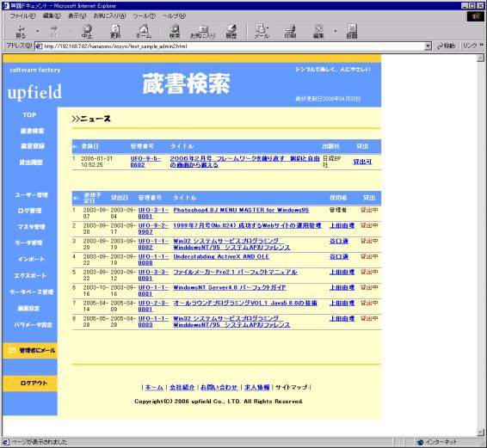Open 蔵書検索 in the sidebar
Image resolution: width=487 pixels, height=448 pixels.
33,131
